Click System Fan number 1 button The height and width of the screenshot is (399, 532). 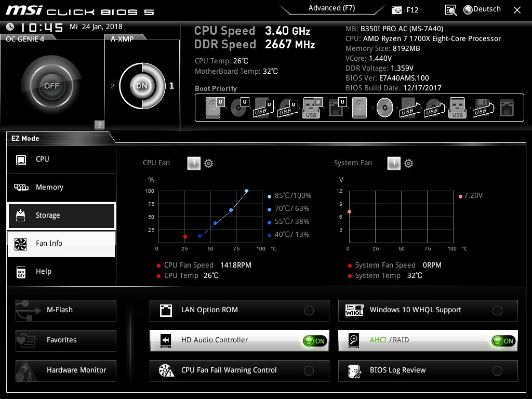point(394,163)
